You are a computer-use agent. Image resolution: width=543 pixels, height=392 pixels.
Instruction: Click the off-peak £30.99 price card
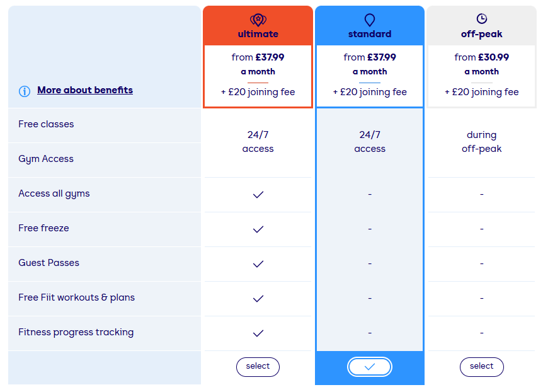(481, 74)
